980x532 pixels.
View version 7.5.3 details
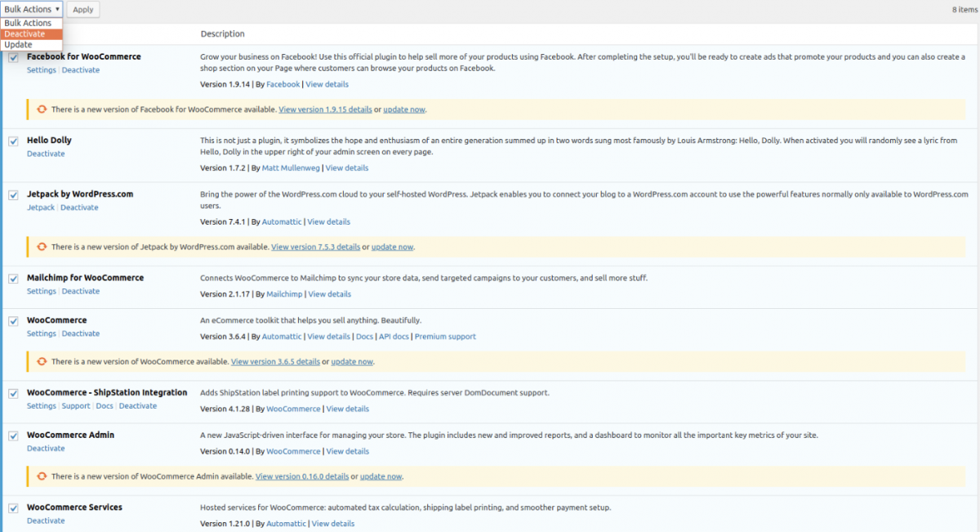coord(316,247)
